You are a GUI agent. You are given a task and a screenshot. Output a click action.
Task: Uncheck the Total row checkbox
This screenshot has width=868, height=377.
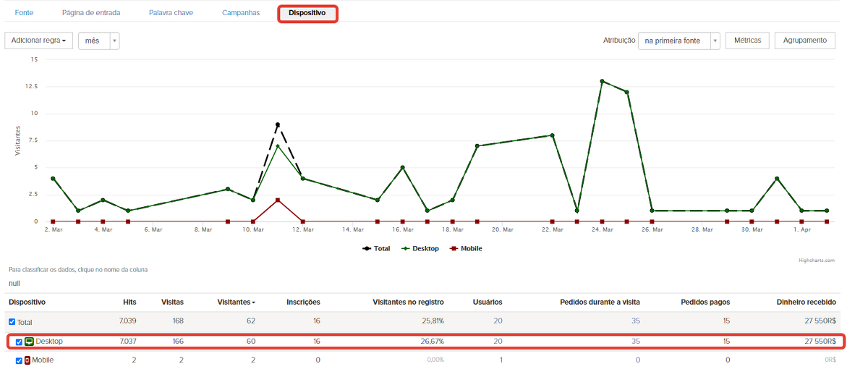click(12, 322)
